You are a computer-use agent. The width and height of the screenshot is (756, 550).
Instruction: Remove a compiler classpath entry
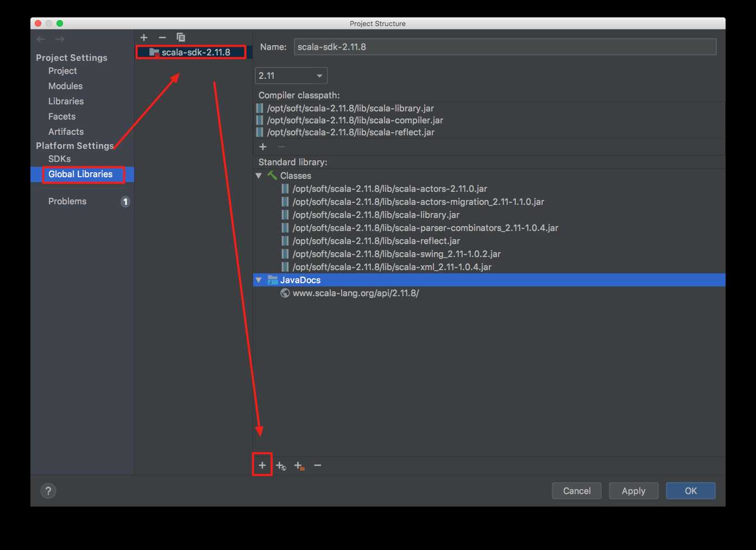[x=281, y=147]
